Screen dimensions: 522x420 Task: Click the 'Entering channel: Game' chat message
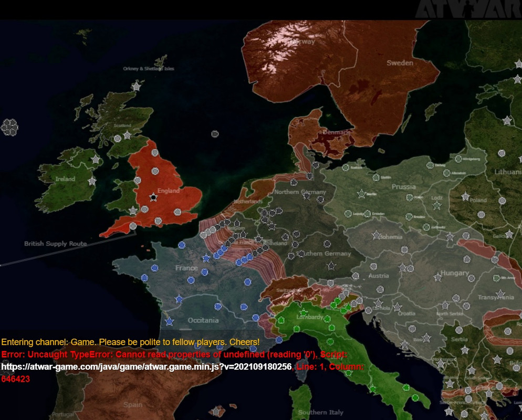click(x=130, y=342)
